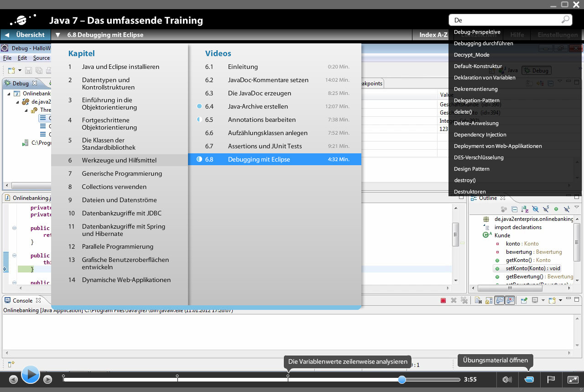Click the flag bookmark icon in playback bar
Viewport: 584px width, 392px height.
[x=551, y=379]
